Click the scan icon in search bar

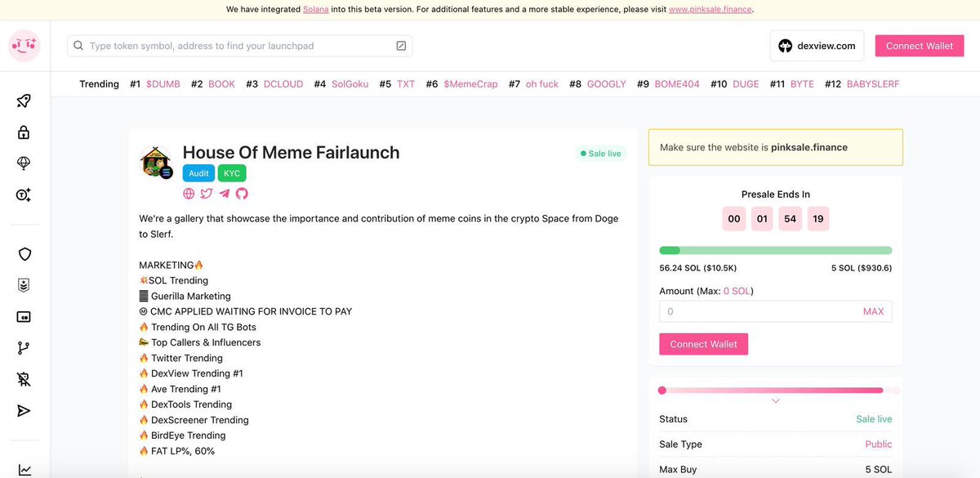pos(401,46)
